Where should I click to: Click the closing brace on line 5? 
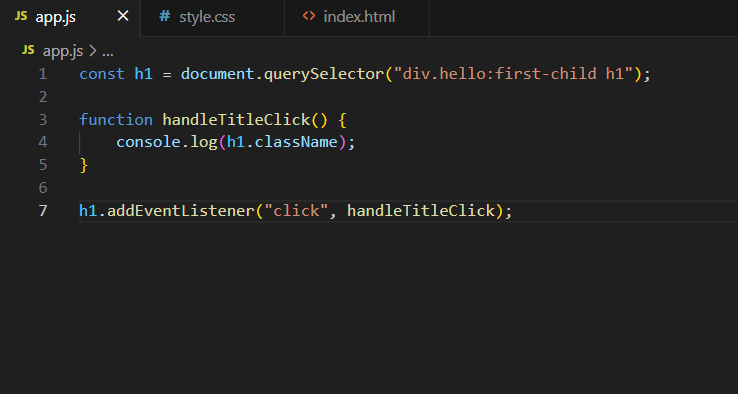tap(84, 165)
